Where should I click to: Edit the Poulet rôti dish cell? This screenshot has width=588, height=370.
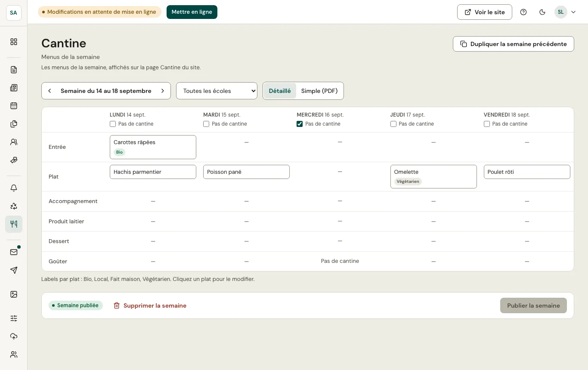point(527,172)
